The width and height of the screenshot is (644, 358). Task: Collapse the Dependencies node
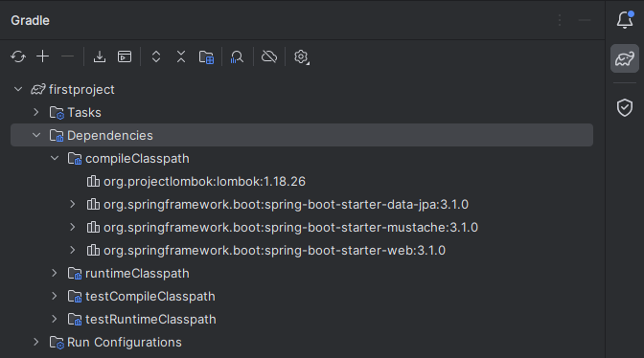36,135
